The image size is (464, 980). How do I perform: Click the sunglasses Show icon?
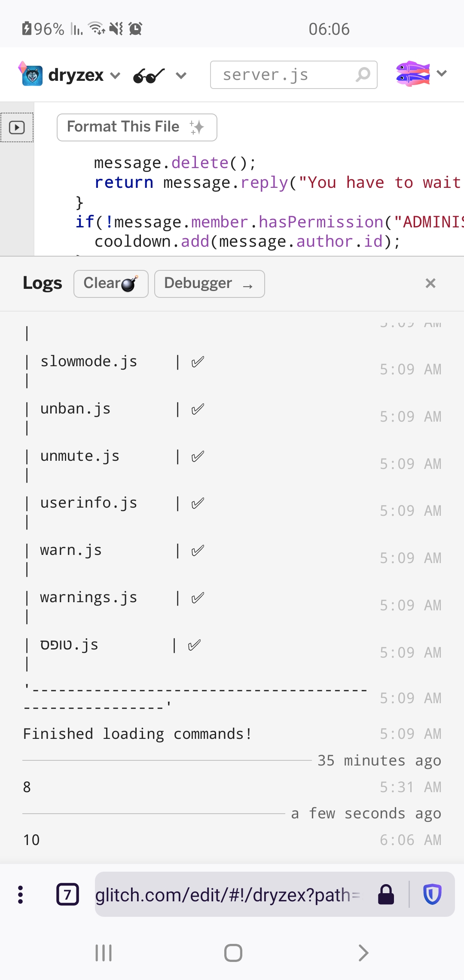(149, 76)
